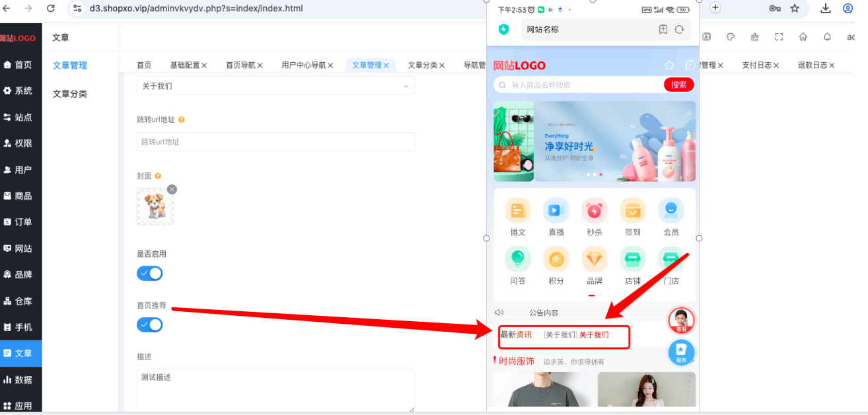Click the clear-cache broom icon in admin header
The image size is (868, 415).
(x=755, y=37)
